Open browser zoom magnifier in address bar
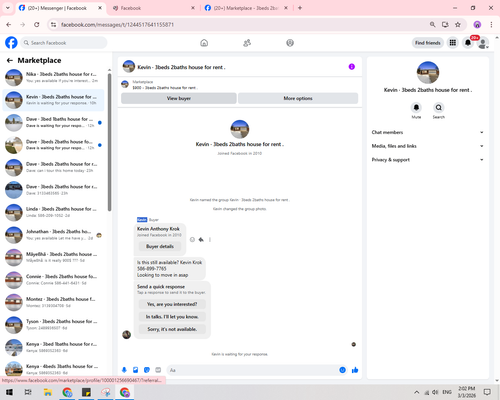 (432, 25)
